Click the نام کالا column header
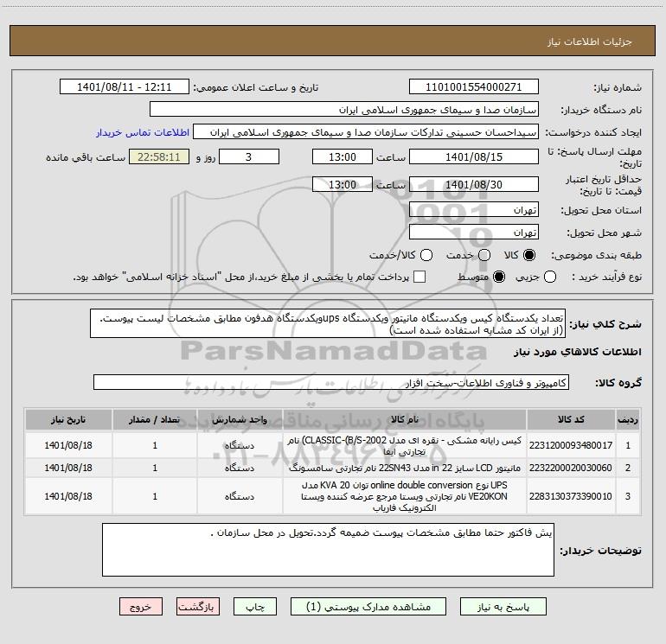 click(x=405, y=419)
